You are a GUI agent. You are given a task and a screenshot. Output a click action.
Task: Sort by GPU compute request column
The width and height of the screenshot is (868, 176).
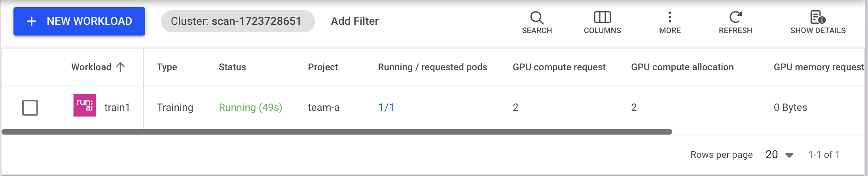[x=559, y=67]
